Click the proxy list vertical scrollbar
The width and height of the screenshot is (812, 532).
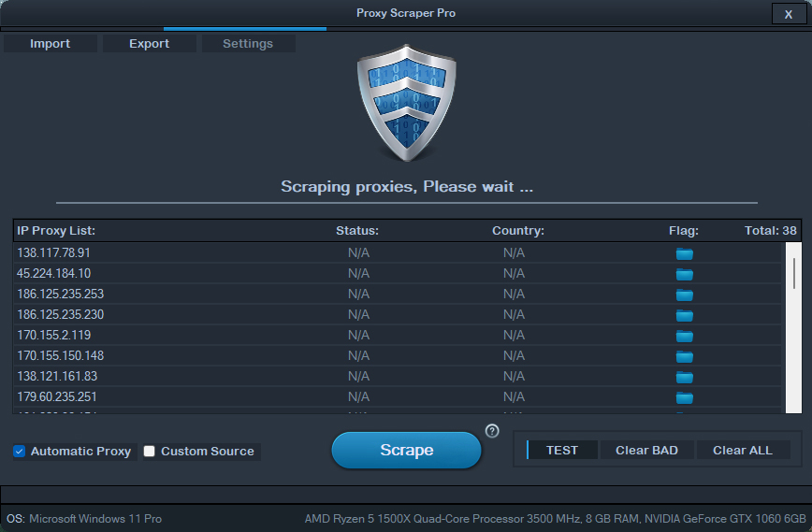(x=793, y=327)
